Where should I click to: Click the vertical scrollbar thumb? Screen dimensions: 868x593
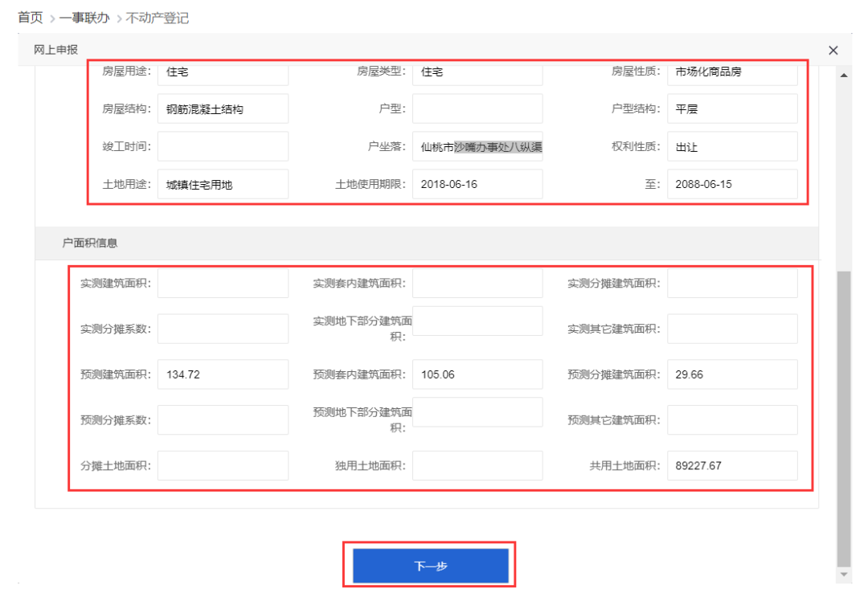[x=843, y=418]
